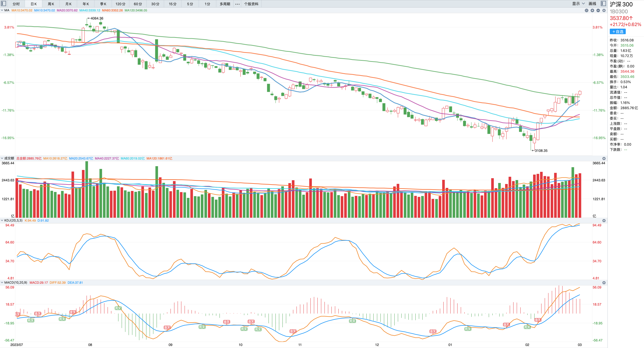Open KDJ indicator settings gear
The height and width of the screenshot is (348, 644).
point(604,221)
